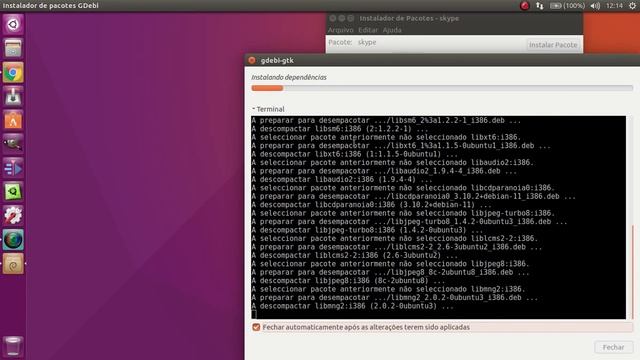
Task: Click the orange installation progress bar
Action: 442,88
